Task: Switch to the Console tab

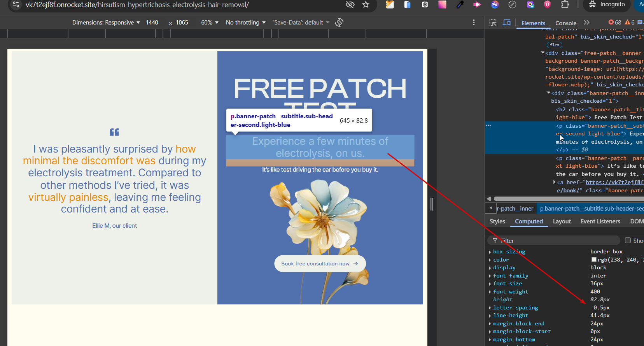Action: pos(565,23)
